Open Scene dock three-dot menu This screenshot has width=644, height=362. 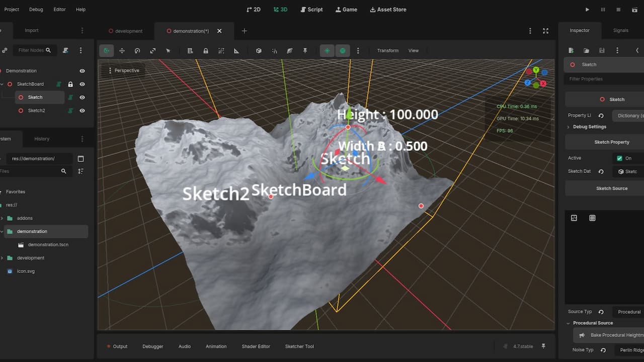click(80, 50)
